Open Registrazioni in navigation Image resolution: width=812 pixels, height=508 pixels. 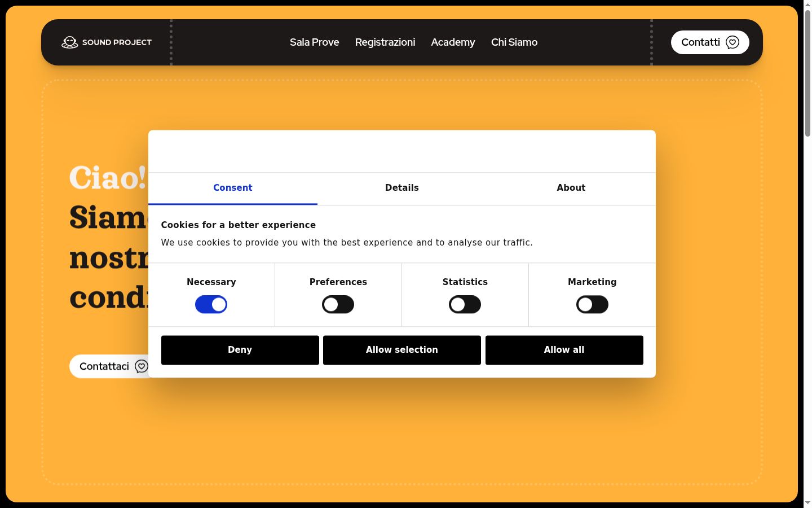[x=385, y=42]
